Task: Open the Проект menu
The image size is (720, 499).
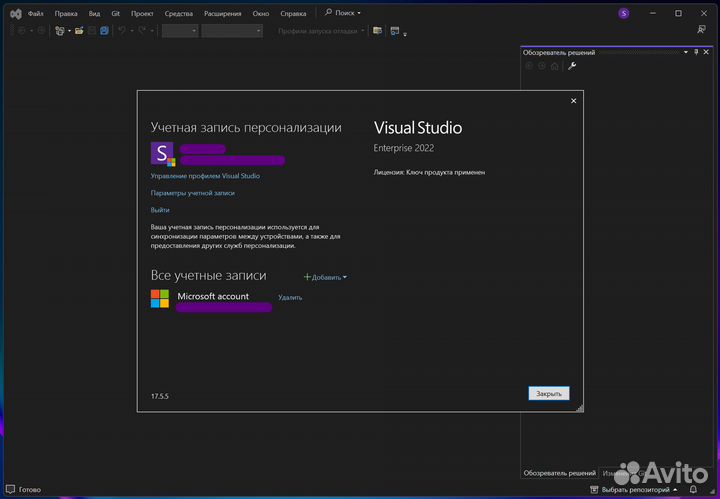Action: (x=142, y=14)
